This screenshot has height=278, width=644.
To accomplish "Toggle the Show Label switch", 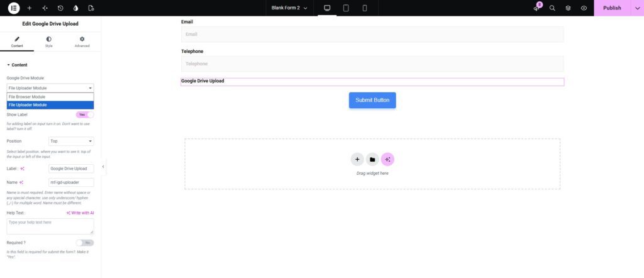I will [x=85, y=114].
